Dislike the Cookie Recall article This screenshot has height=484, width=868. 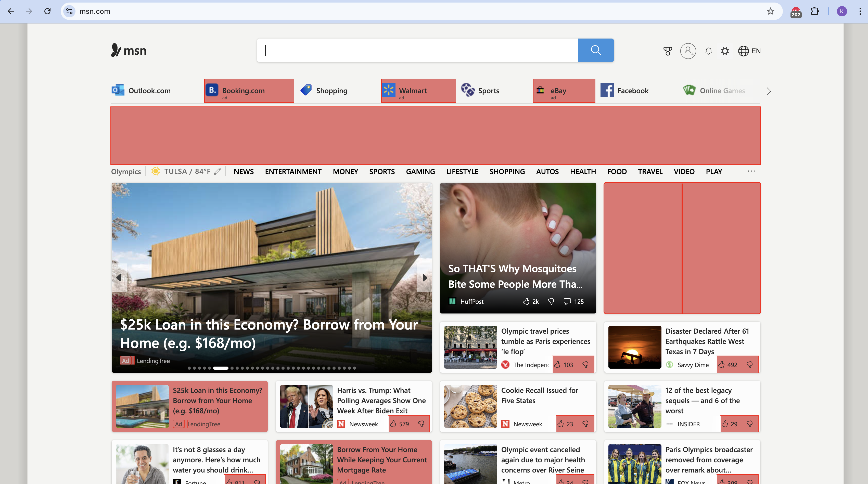[585, 424]
